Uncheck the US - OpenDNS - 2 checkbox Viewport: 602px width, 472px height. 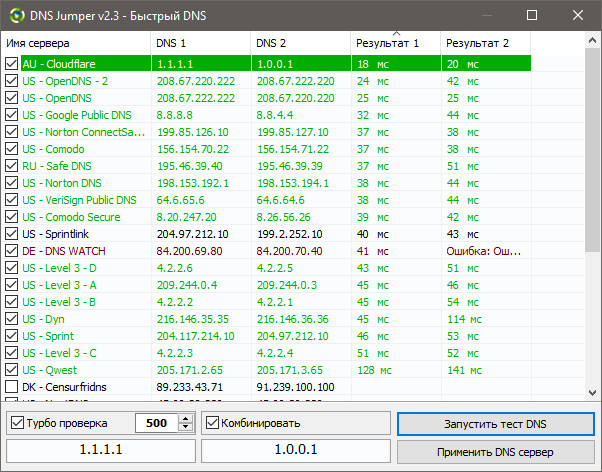coord(12,81)
